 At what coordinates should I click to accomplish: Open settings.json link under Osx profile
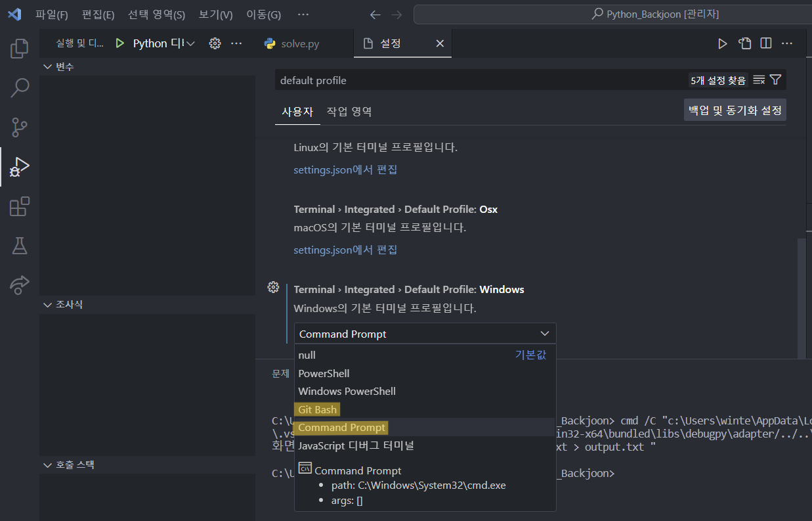[x=345, y=250]
